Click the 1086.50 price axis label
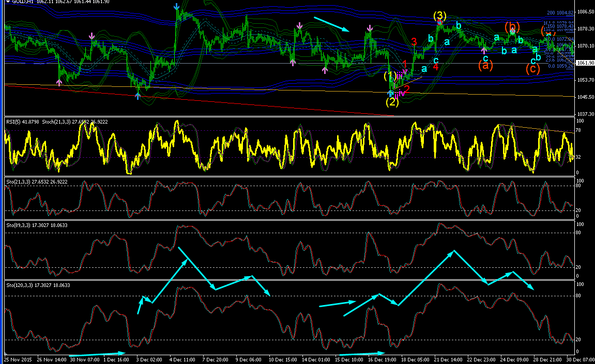Viewport: 595px width, 364px height. tap(586, 12)
